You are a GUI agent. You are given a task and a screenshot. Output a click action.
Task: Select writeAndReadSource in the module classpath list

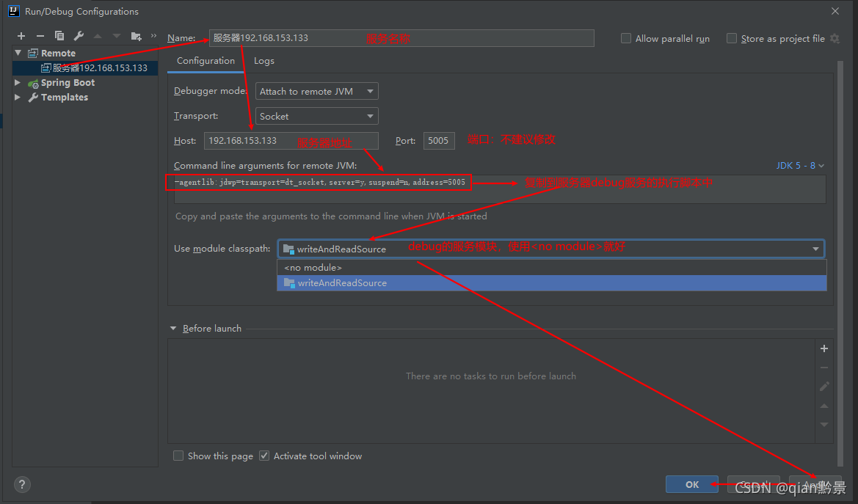[x=342, y=282]
